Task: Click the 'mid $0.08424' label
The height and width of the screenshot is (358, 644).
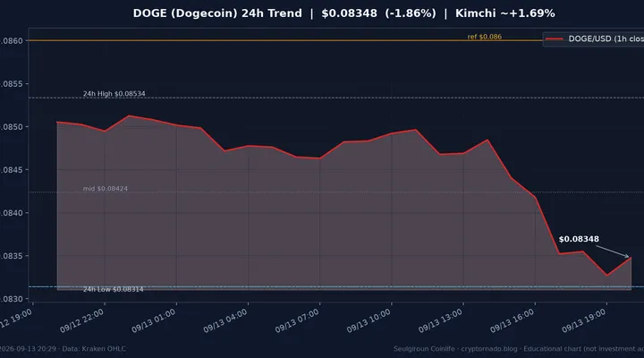Action: click(106, 189)
